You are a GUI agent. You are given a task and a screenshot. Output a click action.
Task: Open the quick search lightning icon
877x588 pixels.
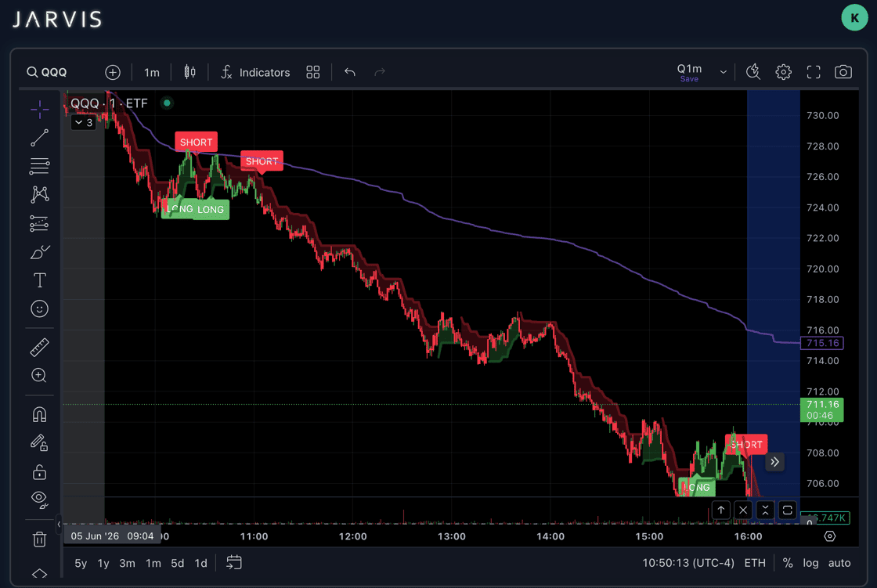click(x=753, y=72)
